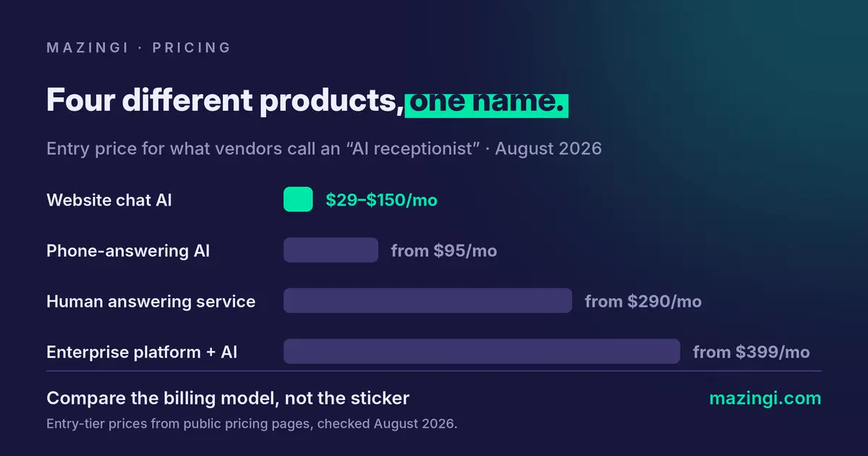Screen dimensions: 868x456
Task: Select the from $399/mo price label
Action: [751, 352]
